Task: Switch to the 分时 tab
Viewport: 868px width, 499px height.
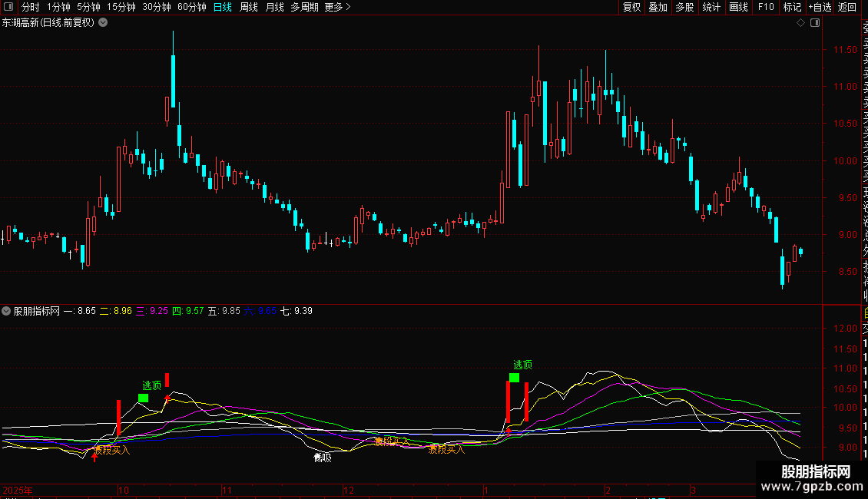Action: tap(31, 7)
